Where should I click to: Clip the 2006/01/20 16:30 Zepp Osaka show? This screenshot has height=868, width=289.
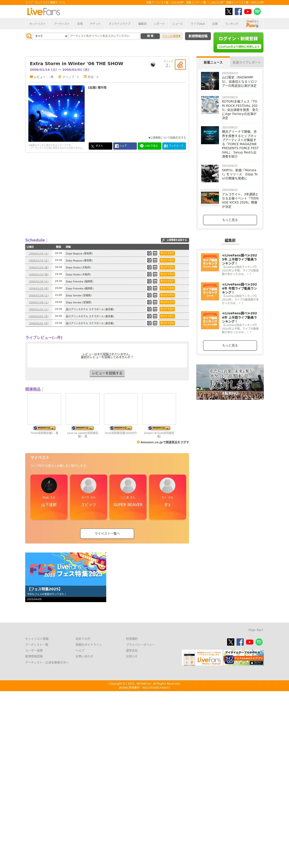[149, 267]
